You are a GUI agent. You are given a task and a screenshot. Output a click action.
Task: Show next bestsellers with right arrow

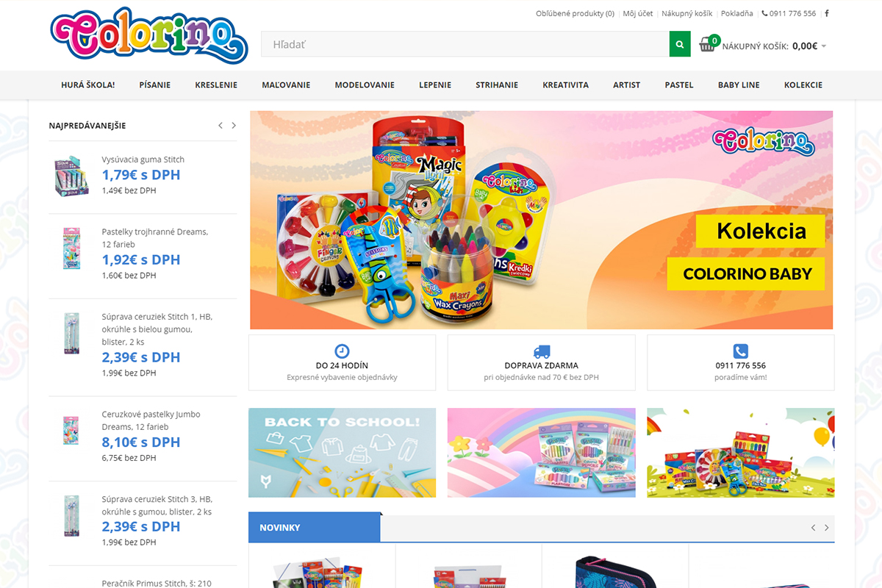point(234,126)
